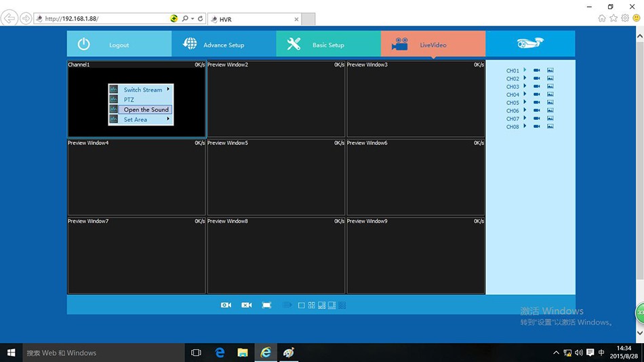Click the open all video camera icon
Screen dimensions: 644x362
point(226,305)
